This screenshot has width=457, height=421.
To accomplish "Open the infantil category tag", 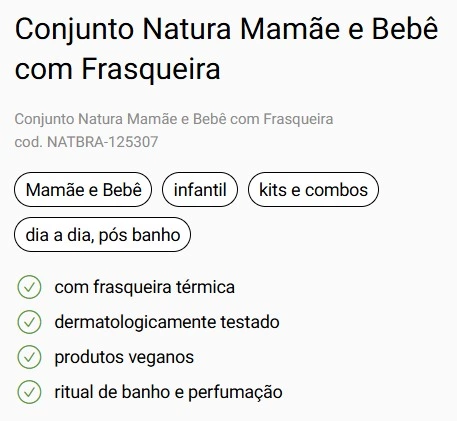I will (200, 190).
